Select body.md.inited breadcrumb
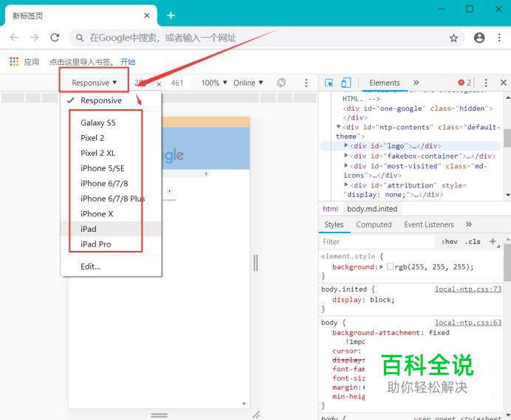The height and width of the screenshot is (420, 511). [372, 209]
